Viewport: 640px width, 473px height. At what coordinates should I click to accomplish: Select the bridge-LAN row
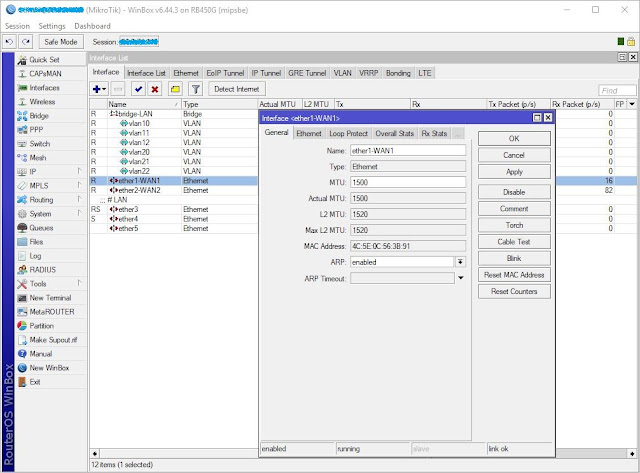[x=173, y=114]
